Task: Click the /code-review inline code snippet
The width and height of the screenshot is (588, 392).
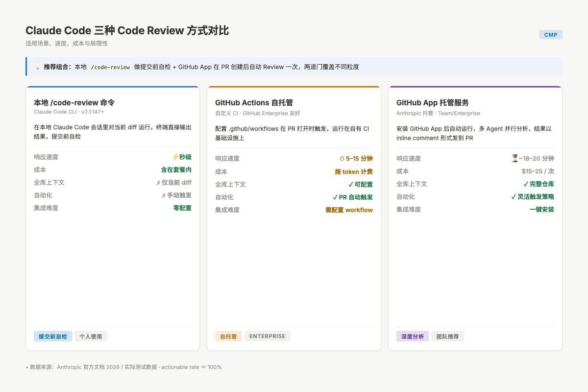Action: tap(111, 67)
